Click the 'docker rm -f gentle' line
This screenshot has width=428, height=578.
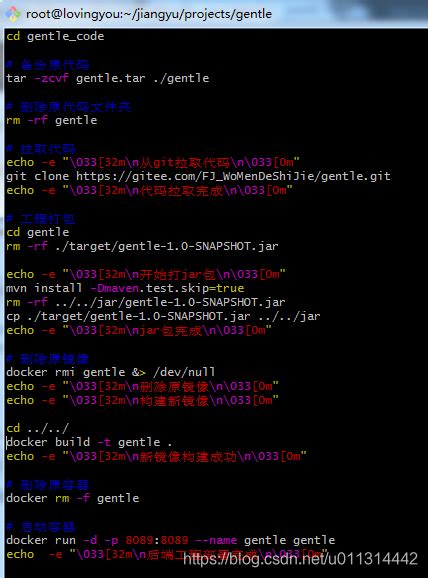click(x=73, y=498)
